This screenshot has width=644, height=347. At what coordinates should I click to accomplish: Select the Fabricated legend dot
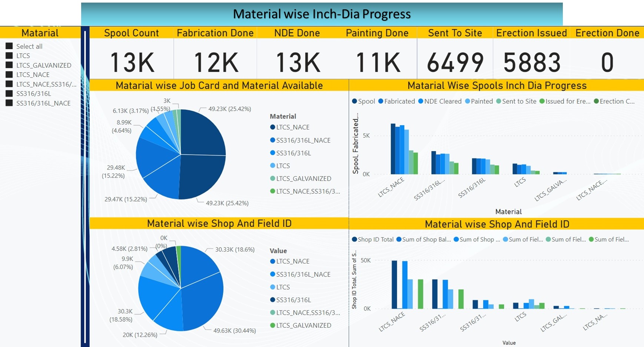coord(381,101)
